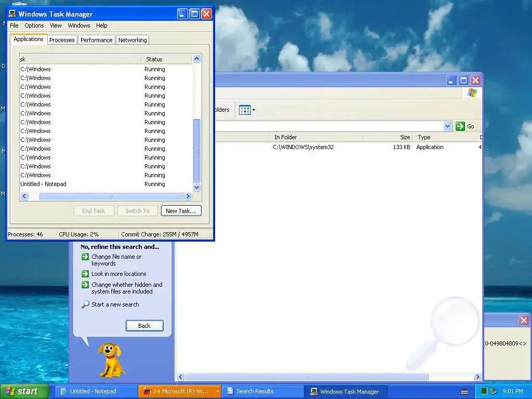This screenshot has height=399, width=532.
Task: Expand the address bar dropdown arrow
Action: click(x=447, y=126)
